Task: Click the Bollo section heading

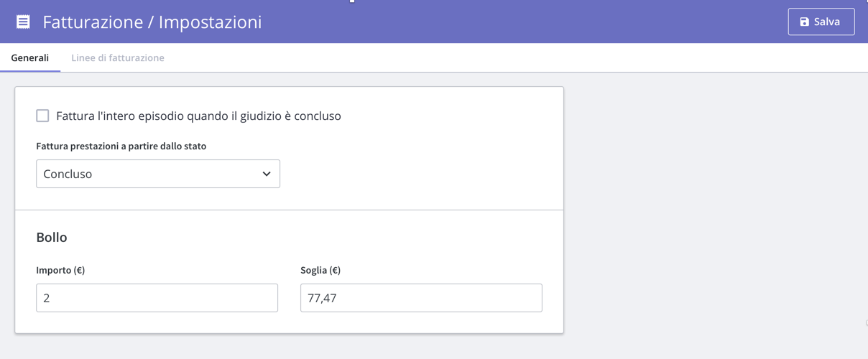Action: point(52,237)
